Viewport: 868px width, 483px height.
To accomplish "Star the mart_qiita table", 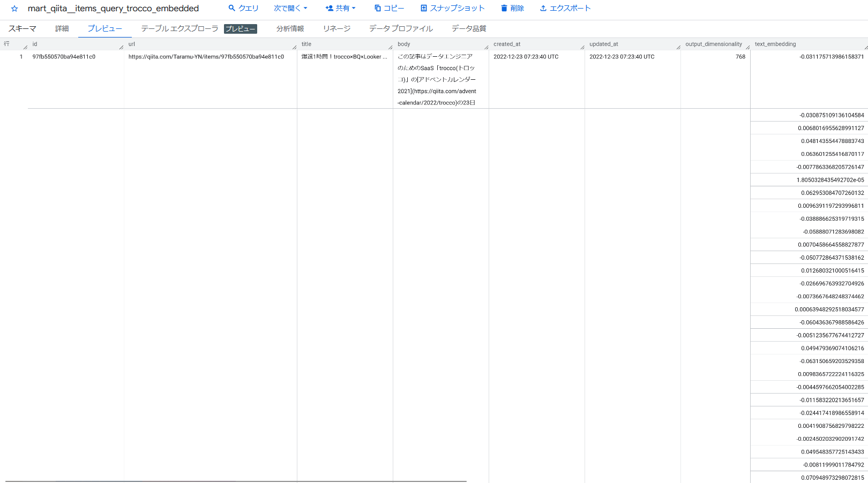I will [x=14, y=9].
